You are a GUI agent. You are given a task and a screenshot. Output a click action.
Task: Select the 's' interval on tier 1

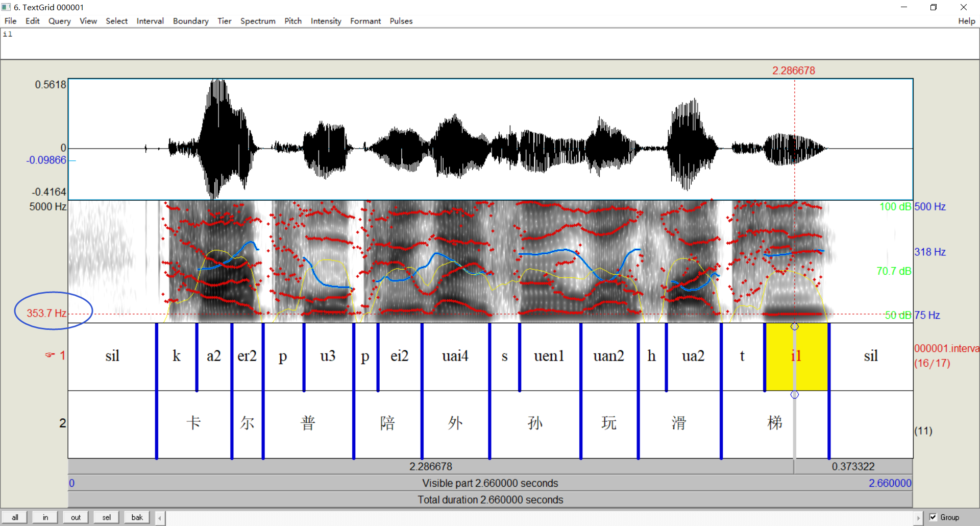pyautogui.click(x=504, y=356)
